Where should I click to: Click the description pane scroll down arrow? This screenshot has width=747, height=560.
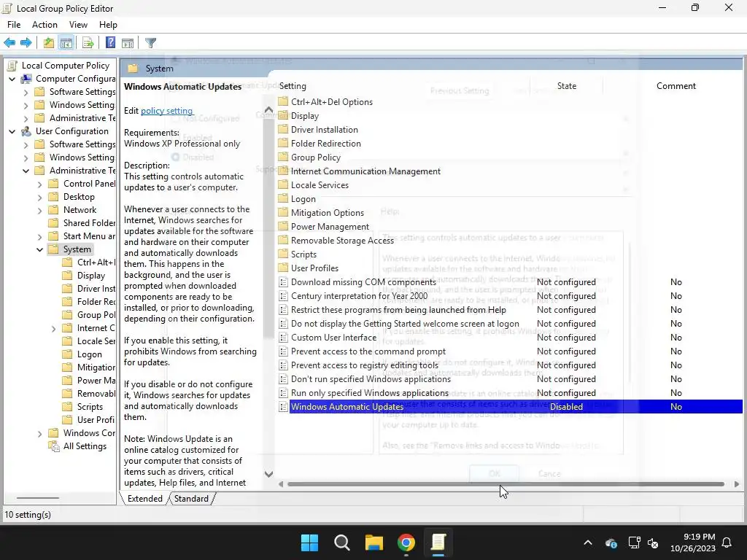coord(268,474)
